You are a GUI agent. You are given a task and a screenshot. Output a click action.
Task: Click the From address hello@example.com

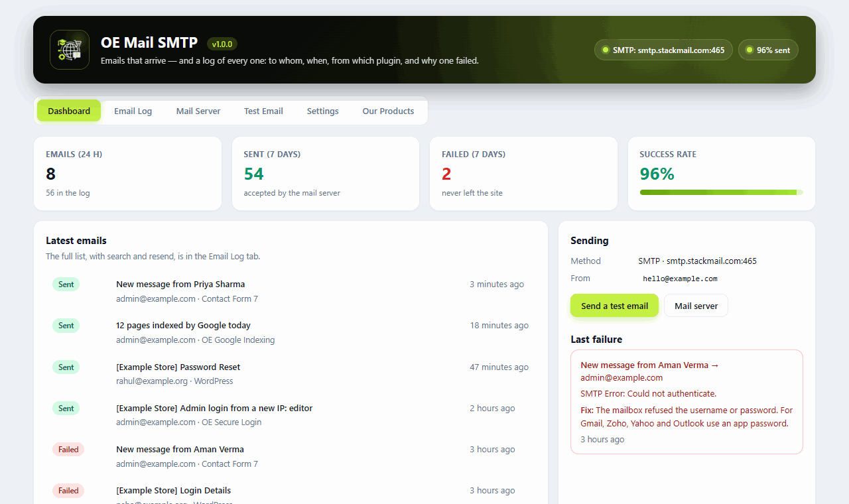tap(680, 279)
